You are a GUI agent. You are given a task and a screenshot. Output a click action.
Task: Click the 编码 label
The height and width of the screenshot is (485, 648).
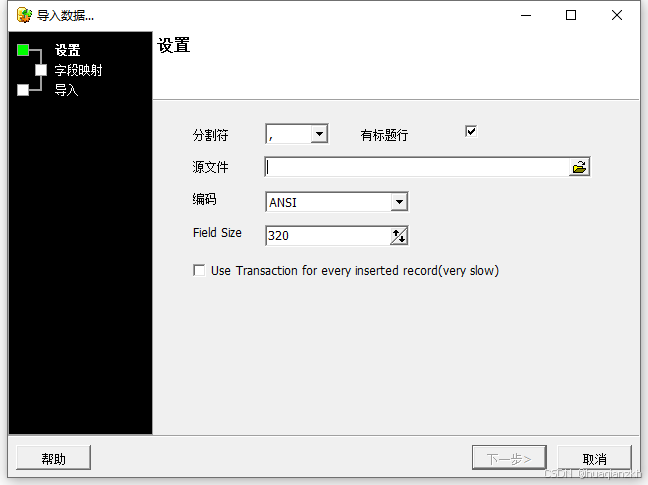click(204, 199)
